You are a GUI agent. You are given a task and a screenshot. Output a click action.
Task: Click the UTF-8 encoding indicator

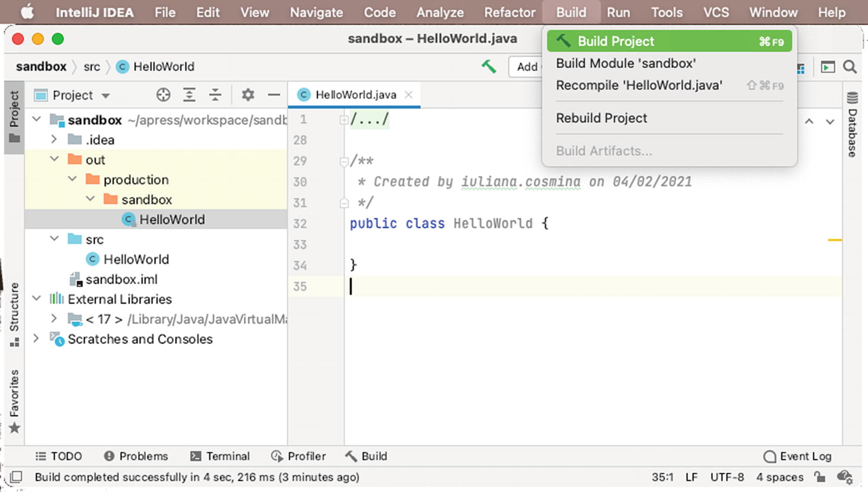click(x=727, y=477)
